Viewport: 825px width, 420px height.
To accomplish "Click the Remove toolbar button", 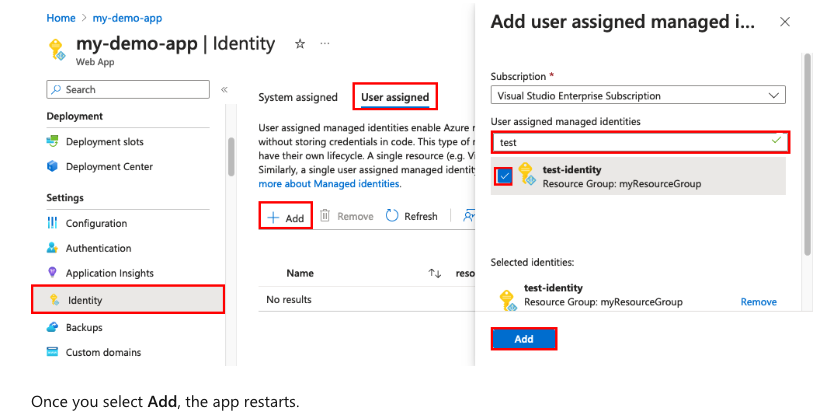I will [348, 216].
